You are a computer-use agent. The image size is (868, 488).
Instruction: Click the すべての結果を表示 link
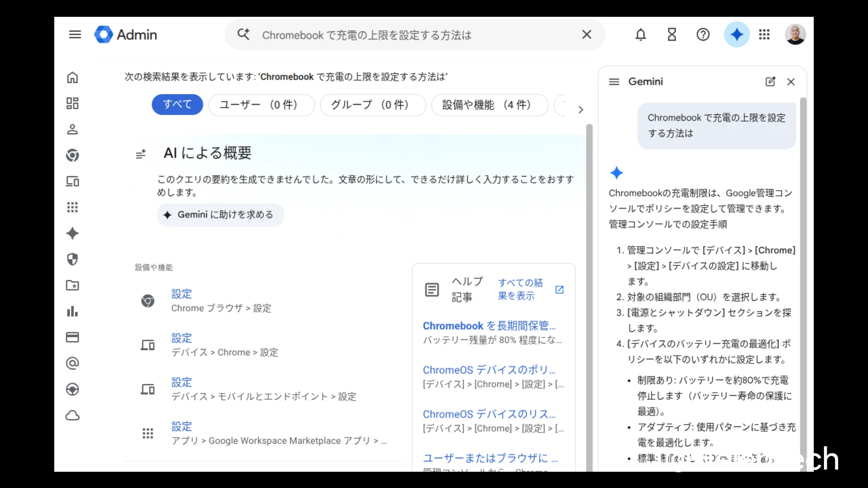point(520,289)
